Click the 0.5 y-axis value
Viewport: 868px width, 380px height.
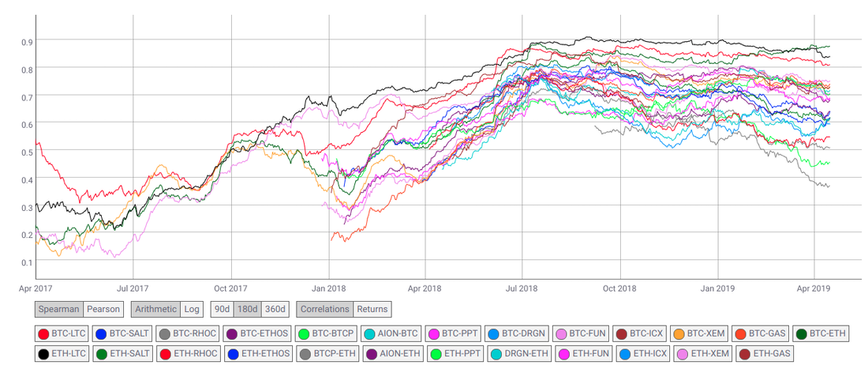tap(27, 152)
